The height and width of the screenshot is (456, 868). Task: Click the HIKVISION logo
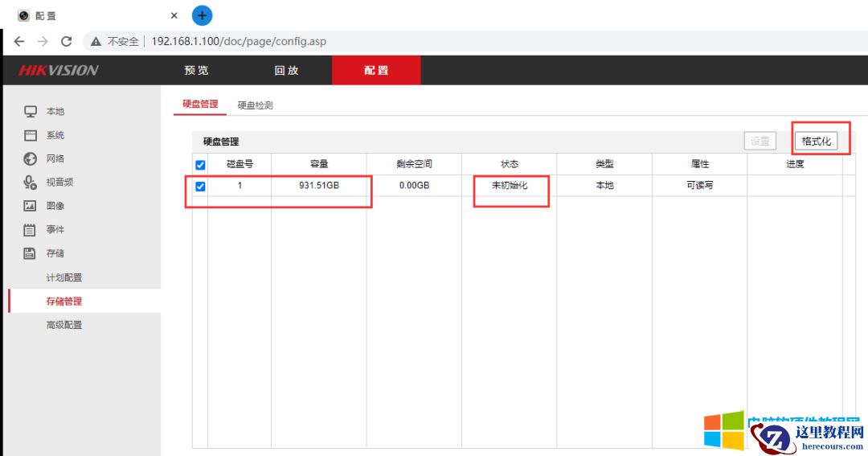tap(58, 70)
